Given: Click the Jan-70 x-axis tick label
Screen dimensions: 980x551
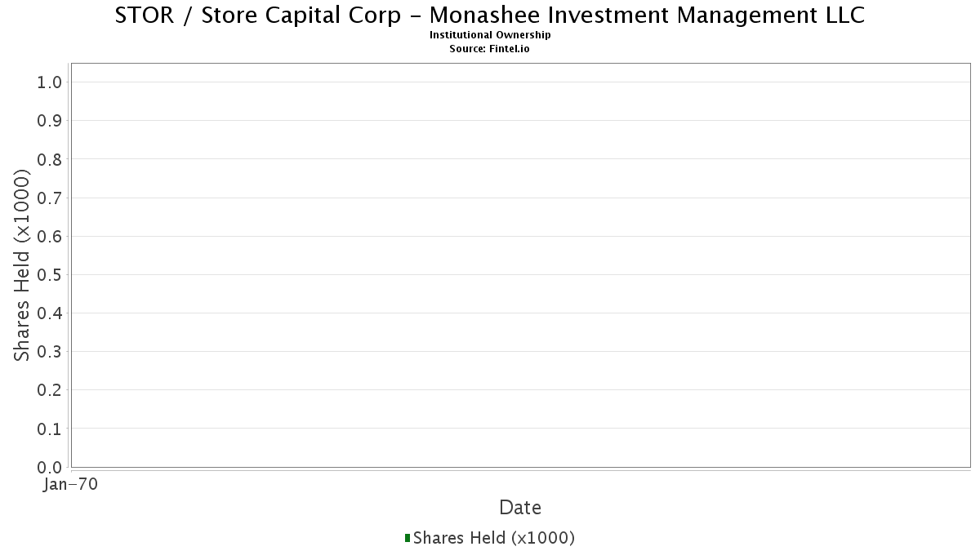Looking at the screenshot, I should (x=71, y=484).
